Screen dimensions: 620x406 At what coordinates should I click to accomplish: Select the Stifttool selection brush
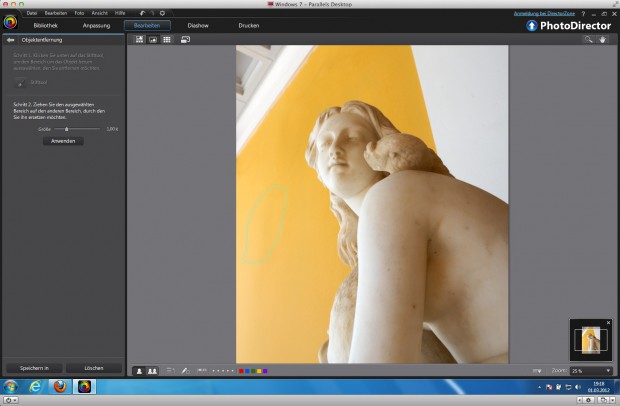20,83
